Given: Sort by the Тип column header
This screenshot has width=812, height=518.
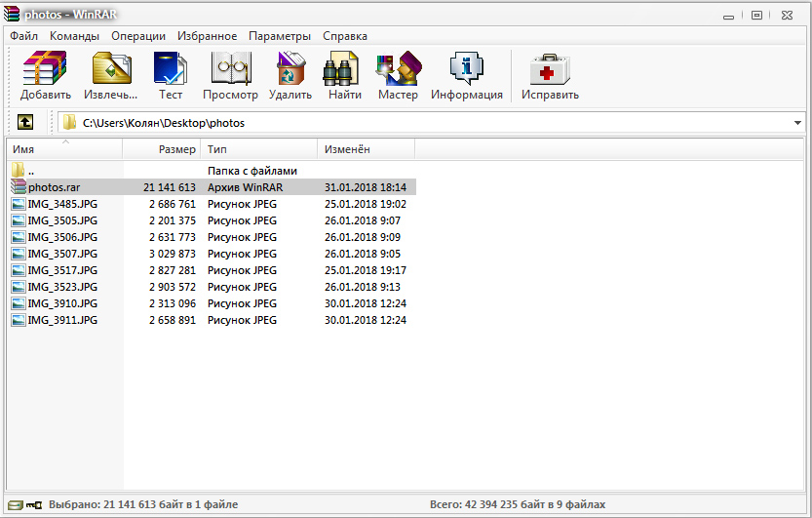Looking at the screenshot, I should coord(259,149).
